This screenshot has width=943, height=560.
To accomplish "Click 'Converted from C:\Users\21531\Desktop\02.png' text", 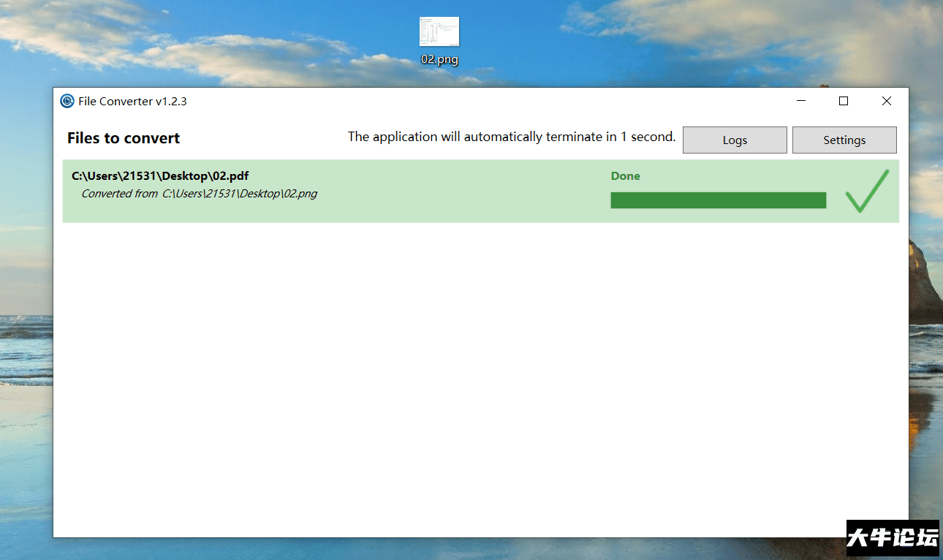I will [199, 194].
